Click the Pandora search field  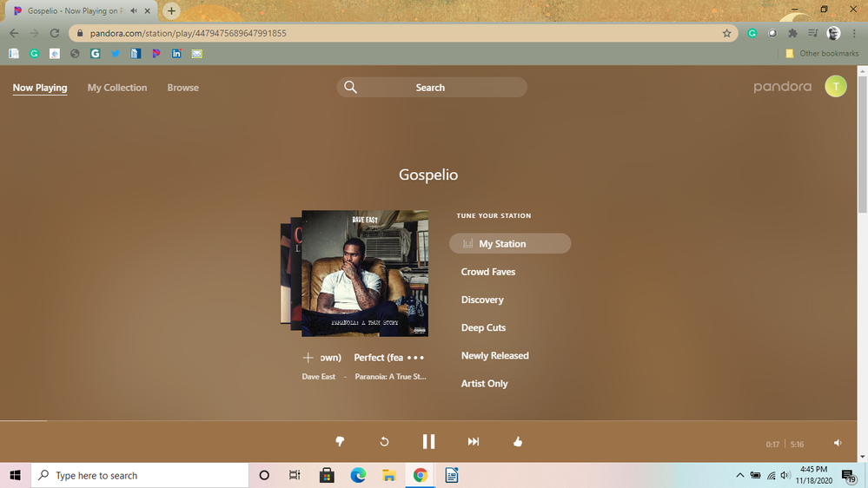432,88
